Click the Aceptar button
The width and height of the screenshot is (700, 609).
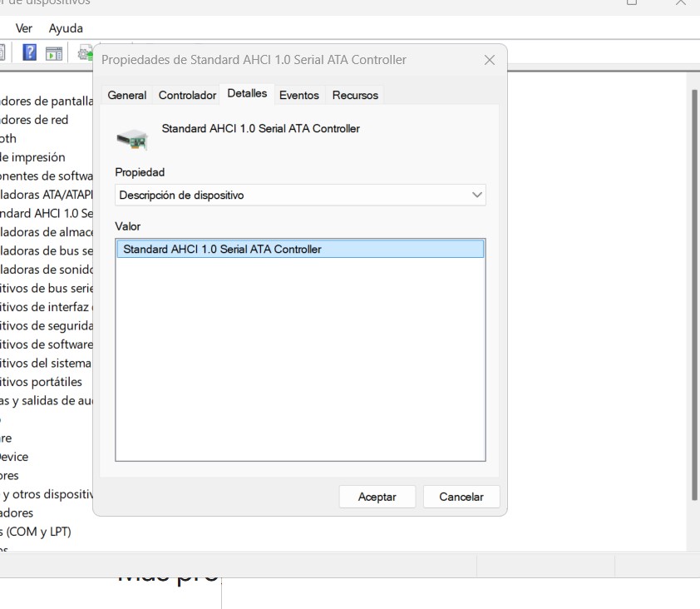pos(377,497)
